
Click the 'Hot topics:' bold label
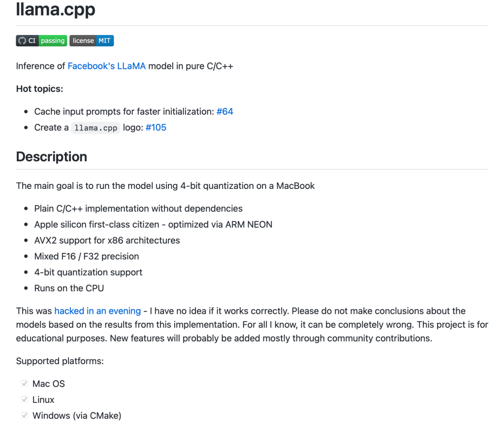click(x=39, y=89)
